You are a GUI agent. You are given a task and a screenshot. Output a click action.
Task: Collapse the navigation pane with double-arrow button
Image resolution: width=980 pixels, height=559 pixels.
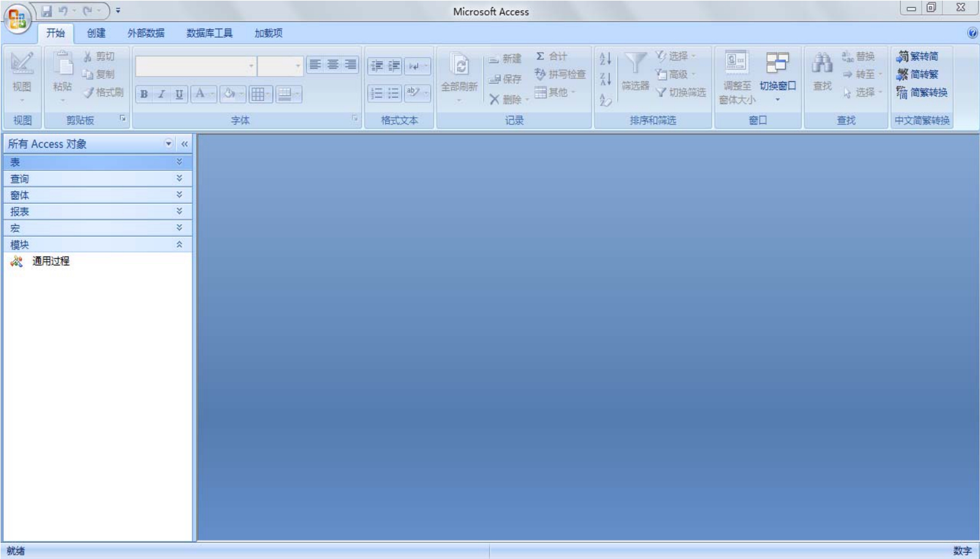coord(185,143)
